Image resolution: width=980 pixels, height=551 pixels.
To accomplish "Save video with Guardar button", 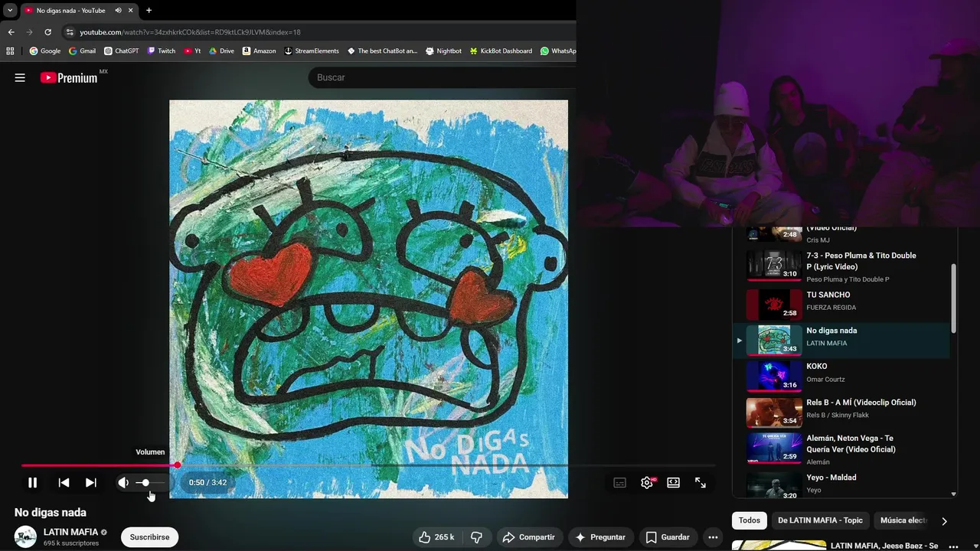I will 667,537.
